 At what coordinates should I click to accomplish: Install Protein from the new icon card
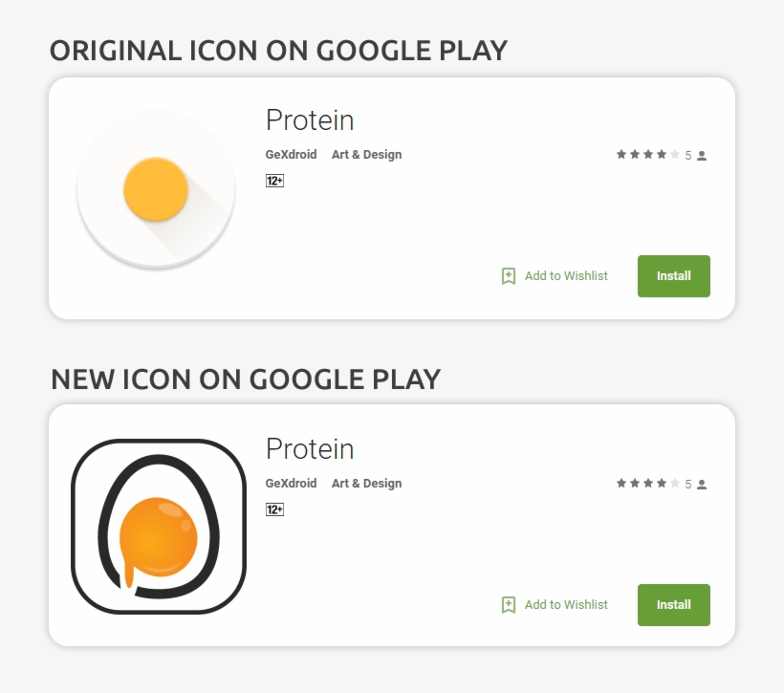point(673,605)
